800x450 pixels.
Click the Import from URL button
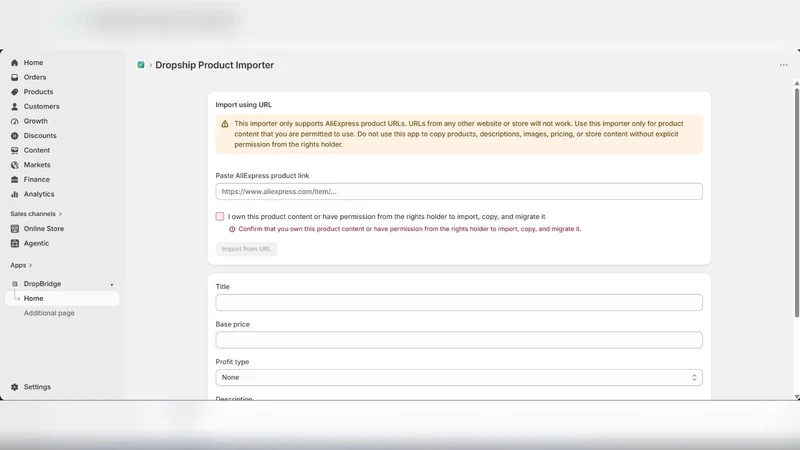click(246, 249)
